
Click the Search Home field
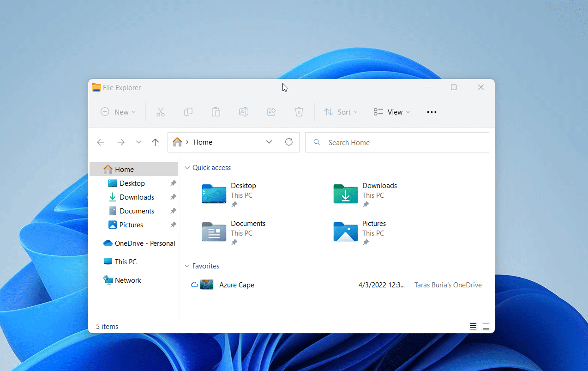click(x=397, y=142)
